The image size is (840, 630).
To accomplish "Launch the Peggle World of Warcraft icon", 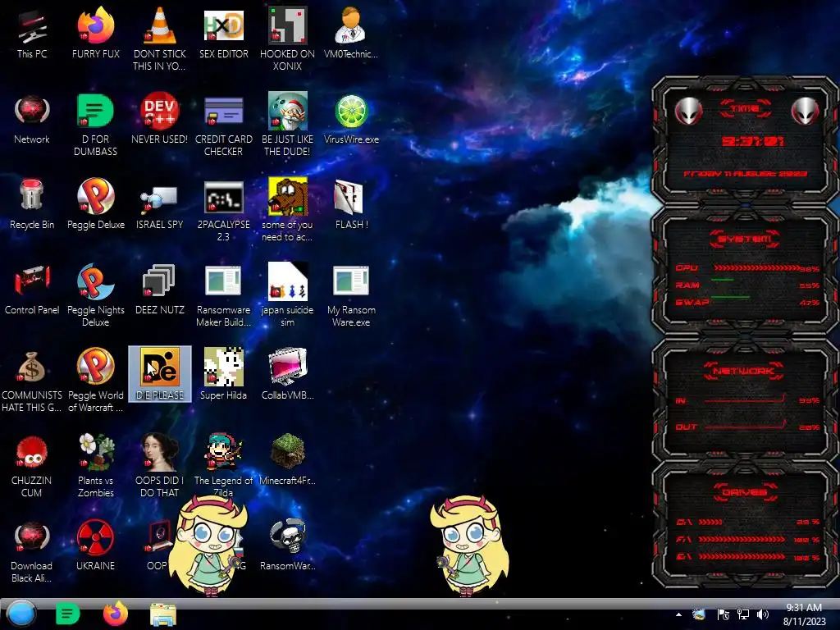I will pos(95,367).
